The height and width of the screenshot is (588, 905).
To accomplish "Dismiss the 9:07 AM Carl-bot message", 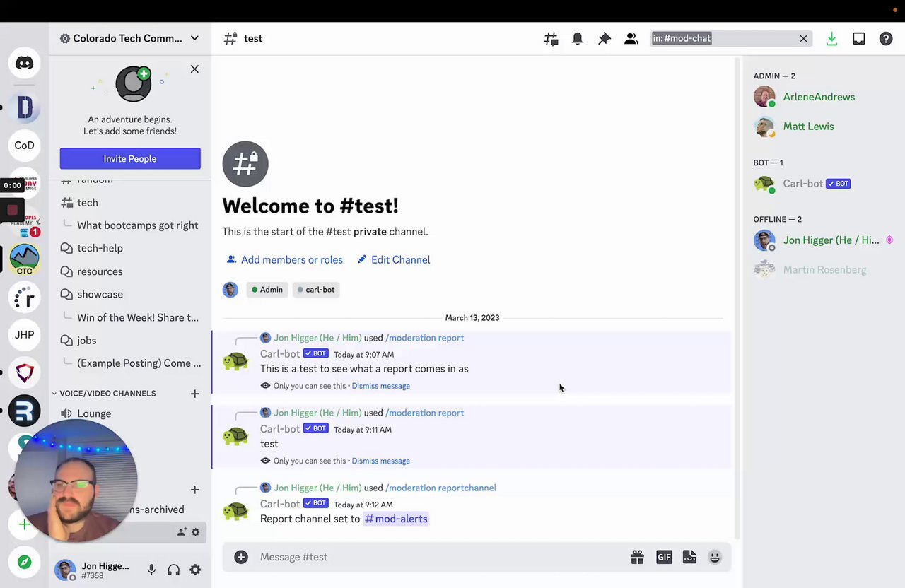I will coord(380,386).
